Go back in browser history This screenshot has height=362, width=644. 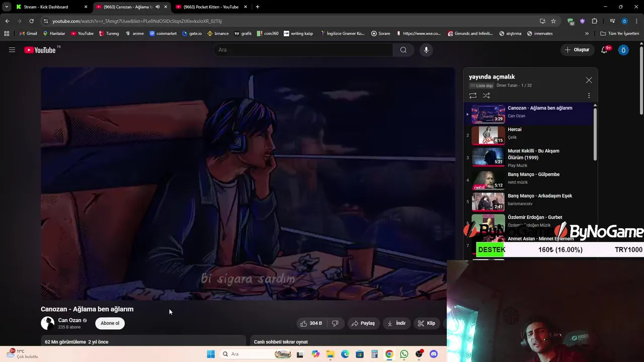point(7,21)
